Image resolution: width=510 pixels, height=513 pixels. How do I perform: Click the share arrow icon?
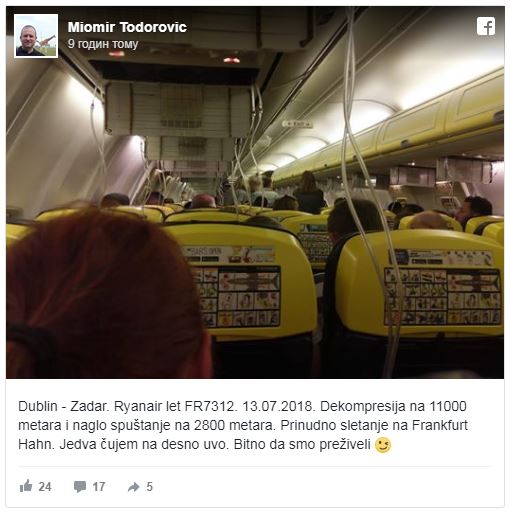(134, 487)
